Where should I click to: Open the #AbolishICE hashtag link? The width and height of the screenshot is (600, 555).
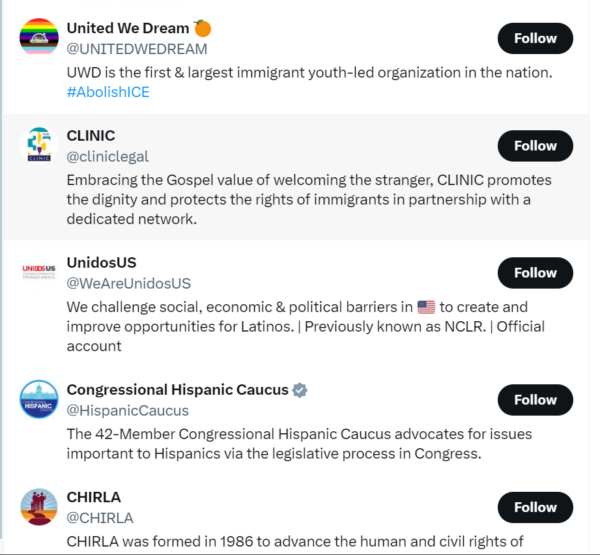[108, 92]
